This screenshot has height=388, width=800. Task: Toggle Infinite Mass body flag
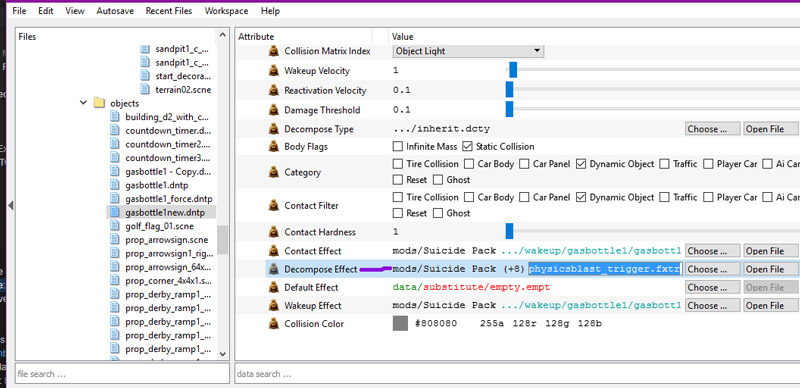point(397,147)
